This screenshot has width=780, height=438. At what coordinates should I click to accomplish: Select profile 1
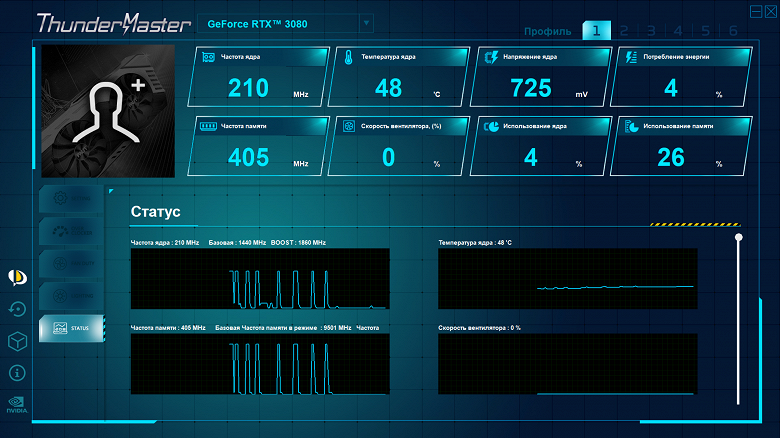(596, 31)
